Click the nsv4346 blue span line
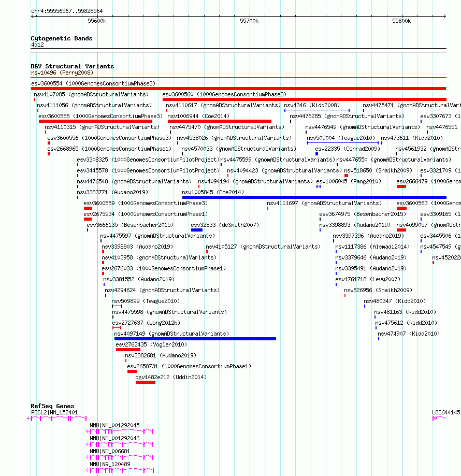Viewport: 461px width, 476px height. [317, 110]
